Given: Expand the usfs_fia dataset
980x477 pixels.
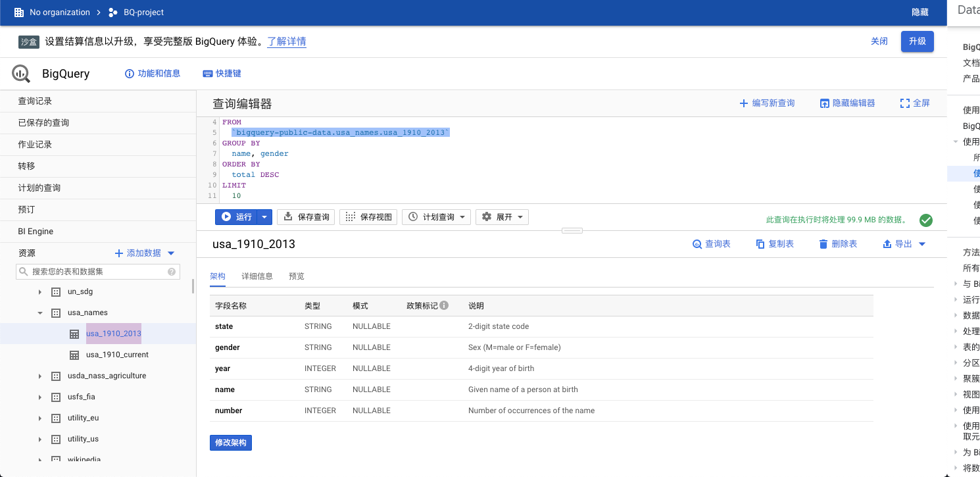Looking at the screenshot, I should (x=39, y=397).
